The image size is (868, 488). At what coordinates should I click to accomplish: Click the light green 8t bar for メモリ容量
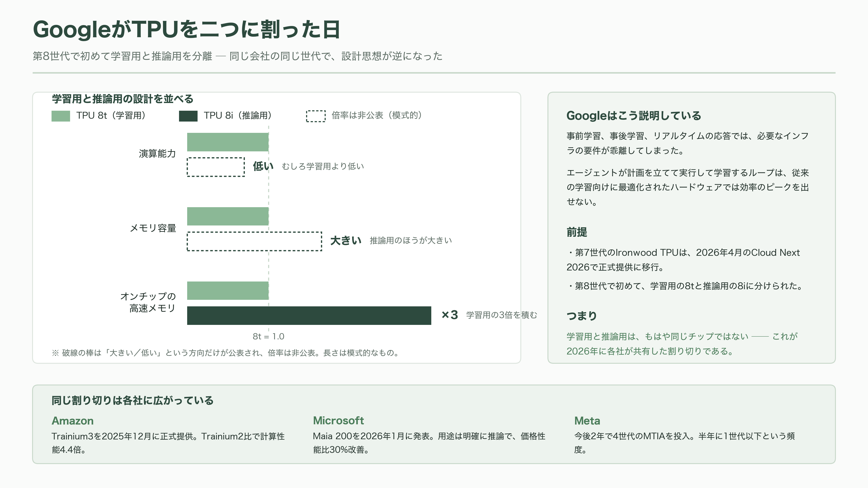[x=228, y=216]
